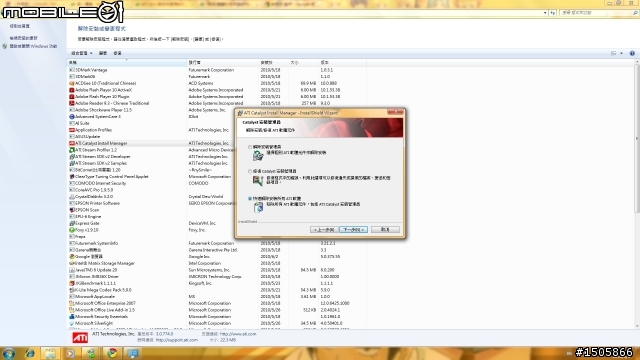Select the Adobe Reader 9.3 icon

(71, 103)
